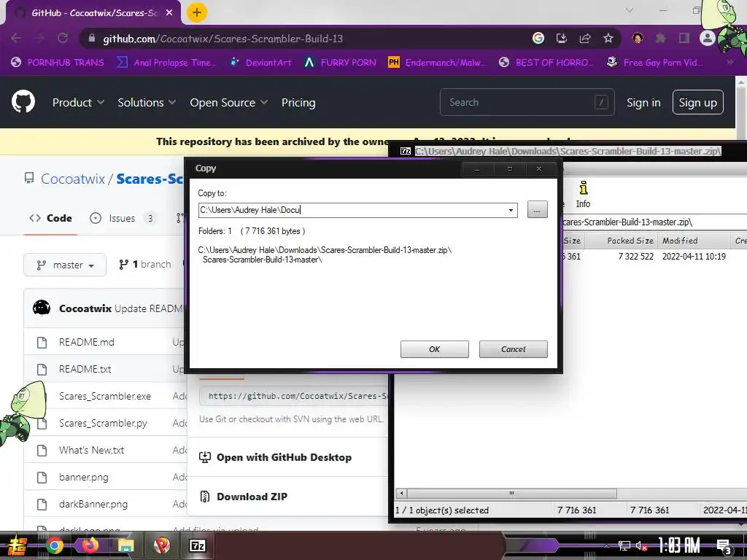Expand the Open Source menu
The height and width of the screenshot is (560, 747).
(228, 102)
